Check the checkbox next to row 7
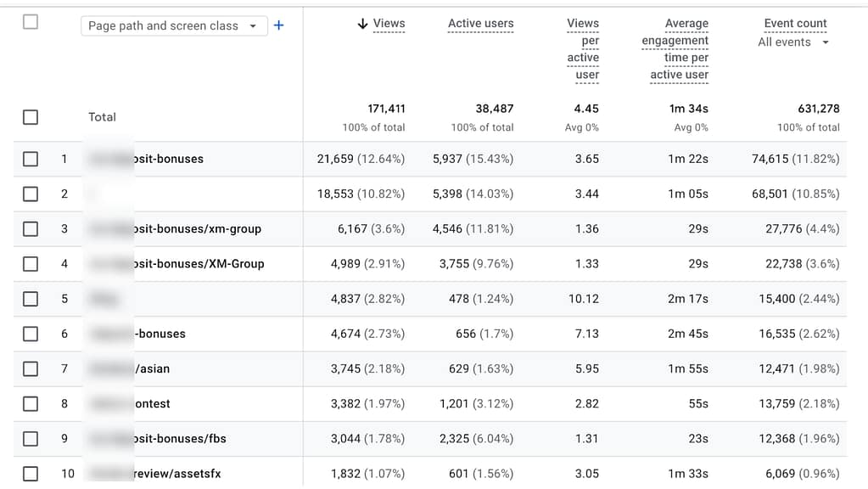 tap(31, 368)
